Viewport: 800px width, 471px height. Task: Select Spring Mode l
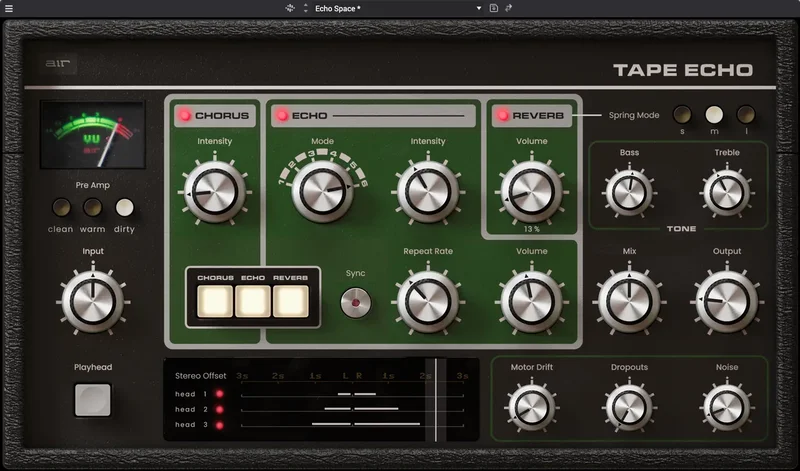point(746,114)
